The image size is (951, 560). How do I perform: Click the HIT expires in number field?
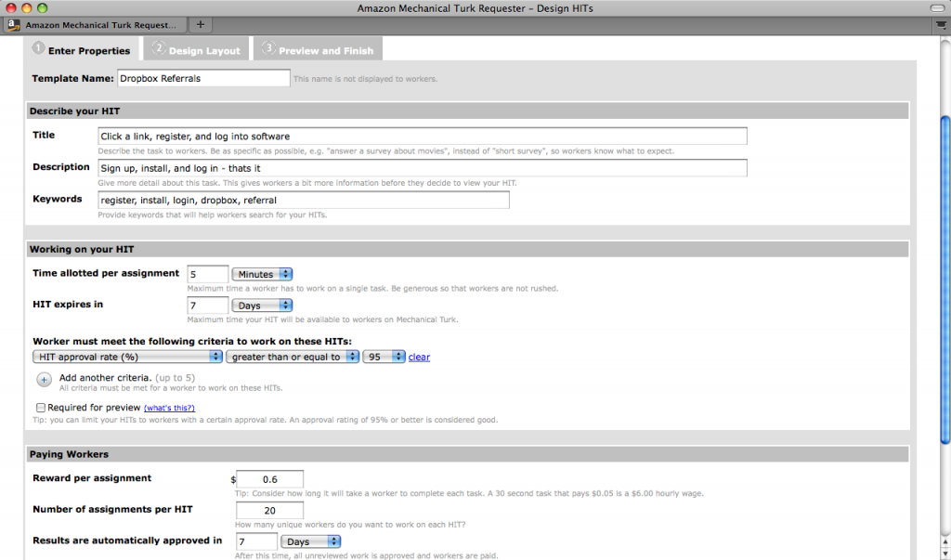point(207,306)
